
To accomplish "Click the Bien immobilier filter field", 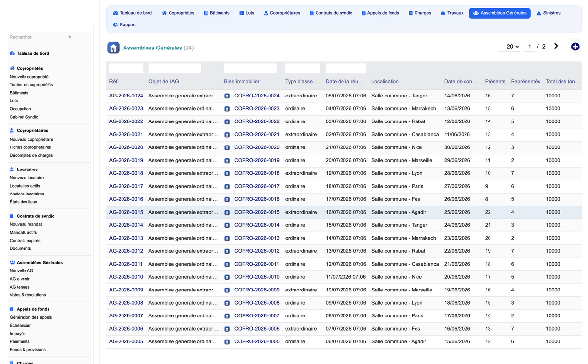I will 250,68.
